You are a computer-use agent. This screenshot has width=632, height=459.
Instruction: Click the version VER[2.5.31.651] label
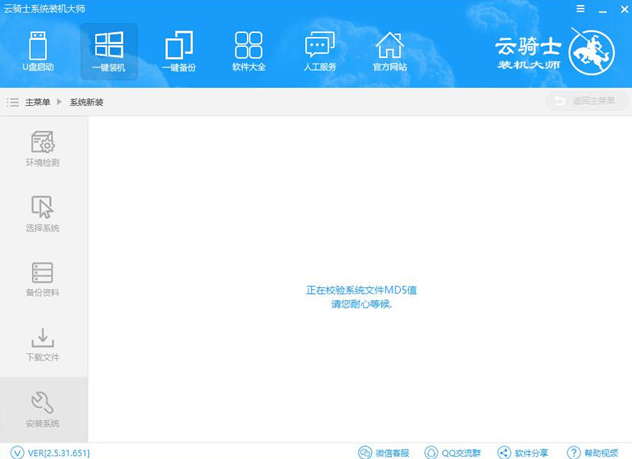pyautogui.click(x=59, y=453)
